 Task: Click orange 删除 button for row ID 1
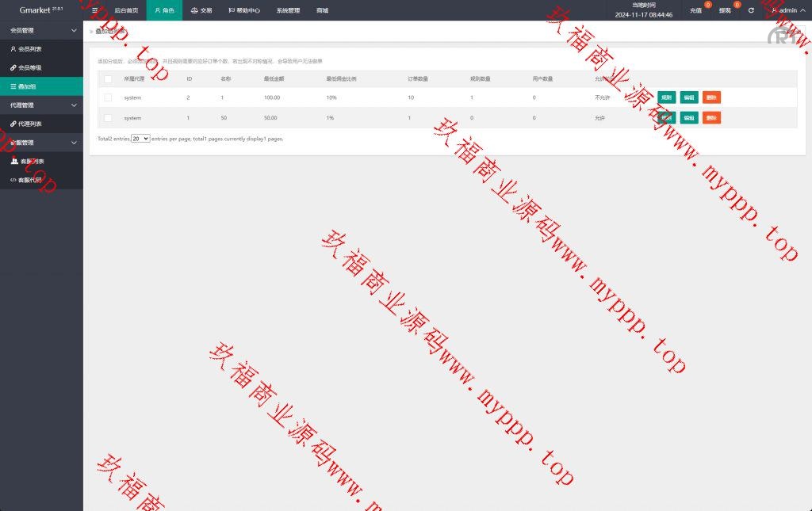coord(711,118)
